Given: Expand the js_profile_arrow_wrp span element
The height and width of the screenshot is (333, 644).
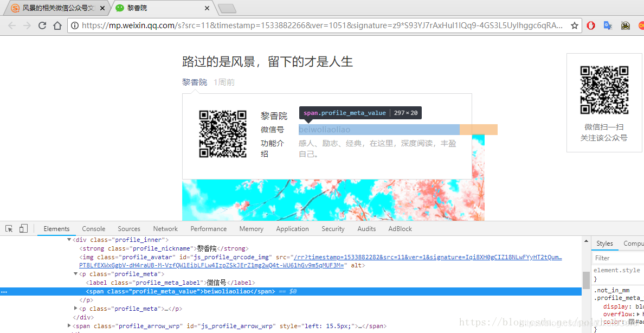Looking at the screenshot, I should (x=68, y=325).
